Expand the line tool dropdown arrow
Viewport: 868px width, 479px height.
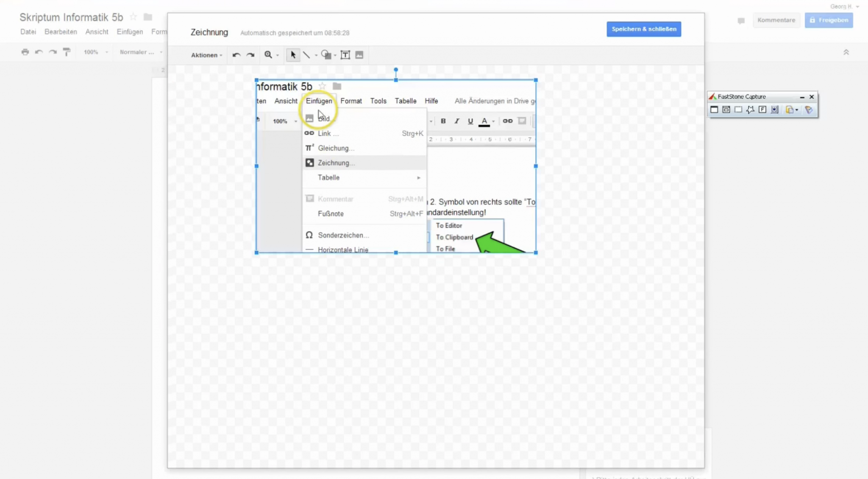click(316, 55)
